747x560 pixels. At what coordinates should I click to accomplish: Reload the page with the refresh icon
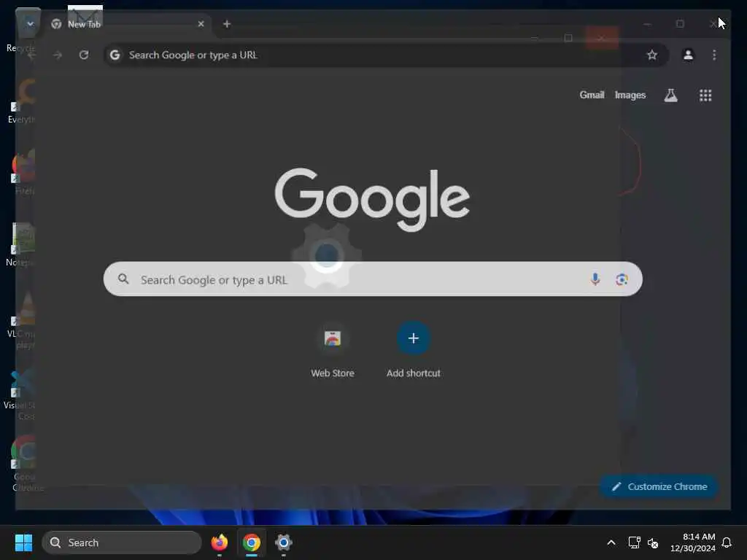84,55
